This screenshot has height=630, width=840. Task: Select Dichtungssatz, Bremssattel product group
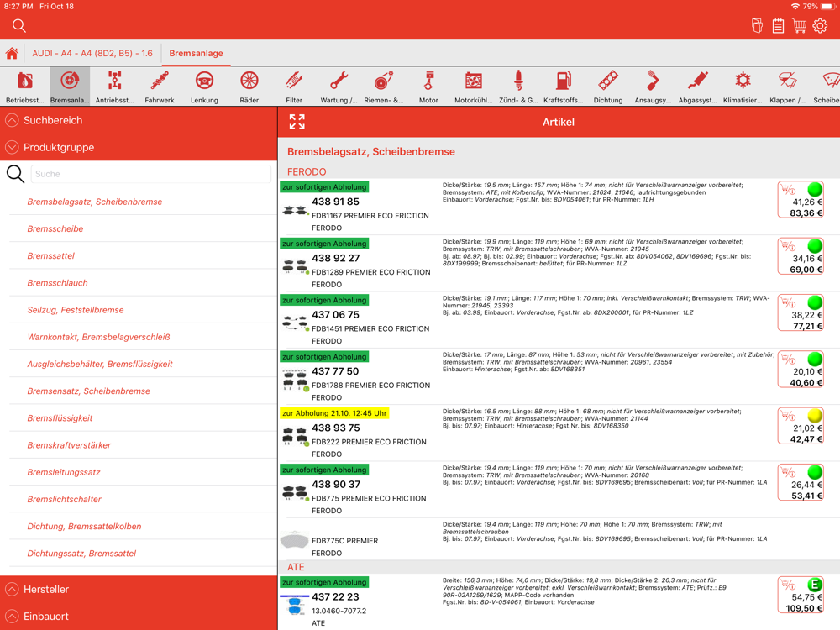coord(82,554)
